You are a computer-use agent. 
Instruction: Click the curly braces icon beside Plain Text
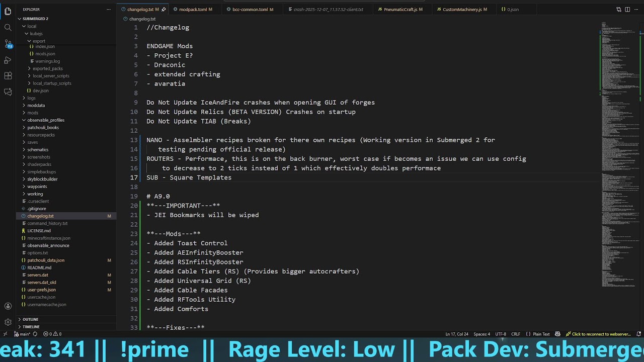[528, 334]
